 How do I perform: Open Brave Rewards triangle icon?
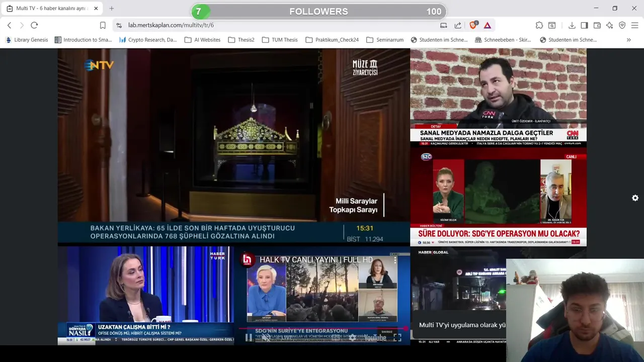488,25
